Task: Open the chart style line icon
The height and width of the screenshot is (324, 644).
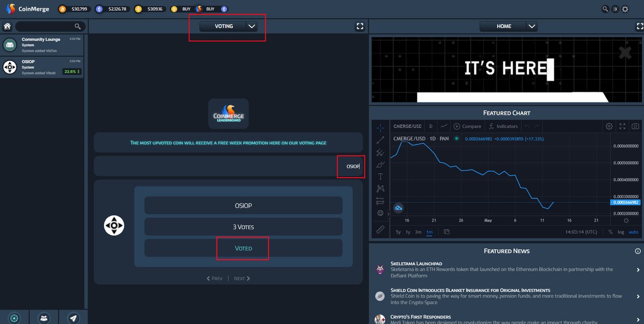Action: coord(443,126)
